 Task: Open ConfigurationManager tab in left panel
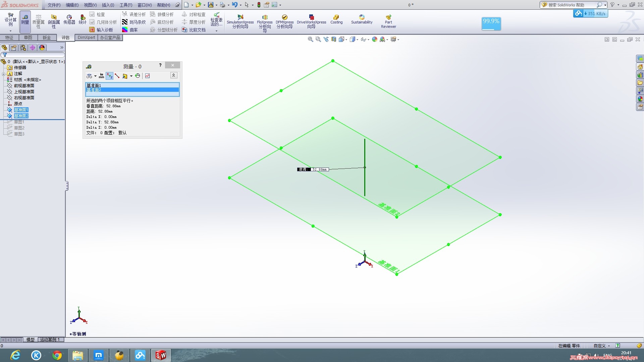pos(23,48)
